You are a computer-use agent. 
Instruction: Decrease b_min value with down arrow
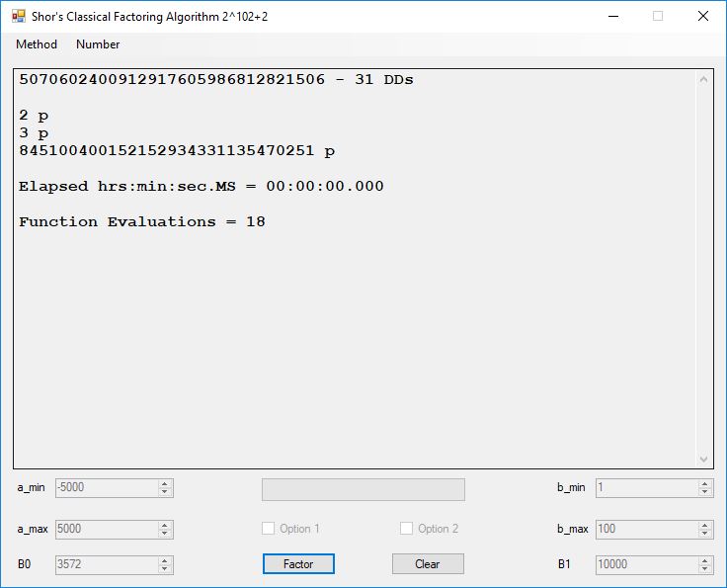pyautogui.click(x=704, y=492)
